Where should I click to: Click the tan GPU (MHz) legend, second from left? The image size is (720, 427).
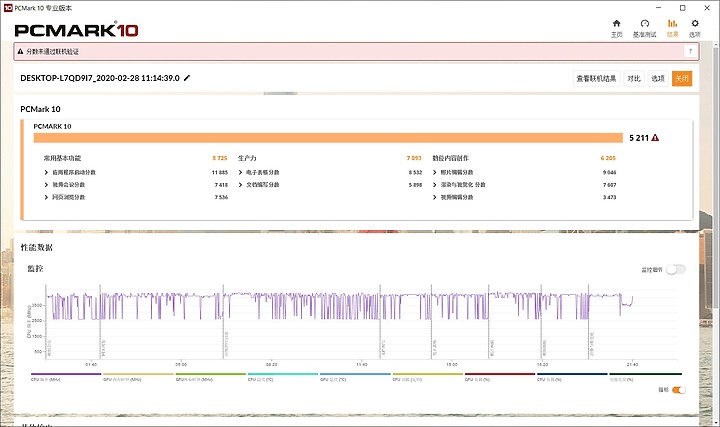138,377
